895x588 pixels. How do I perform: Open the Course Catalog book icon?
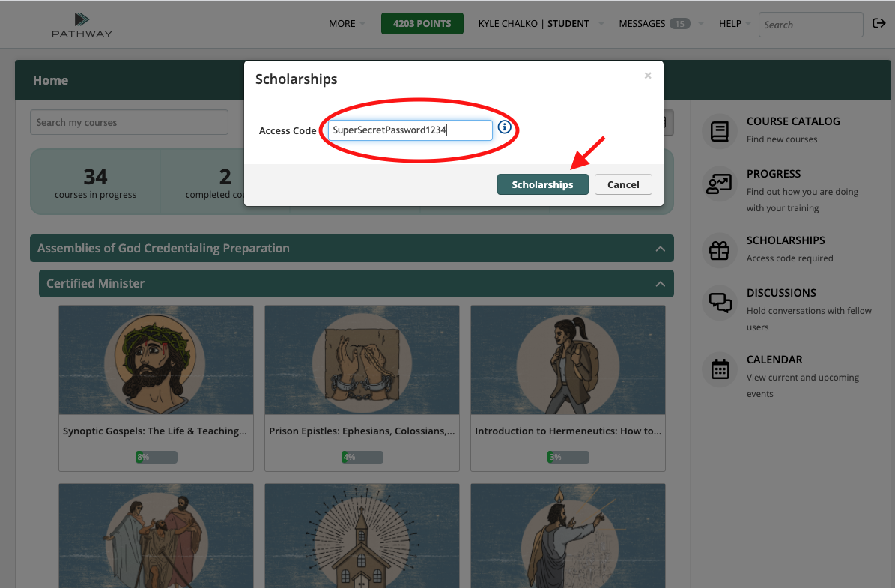click(719, 131)
